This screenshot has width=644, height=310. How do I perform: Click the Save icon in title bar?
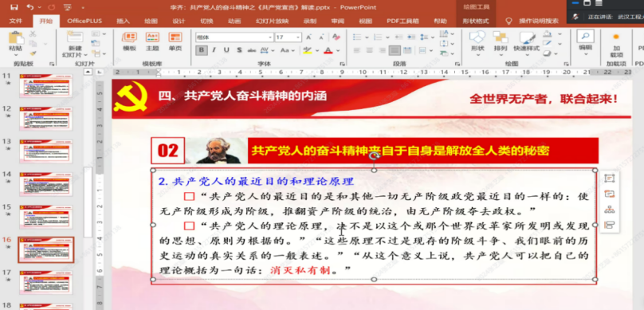pyautogui.click(x=14, y=7)
